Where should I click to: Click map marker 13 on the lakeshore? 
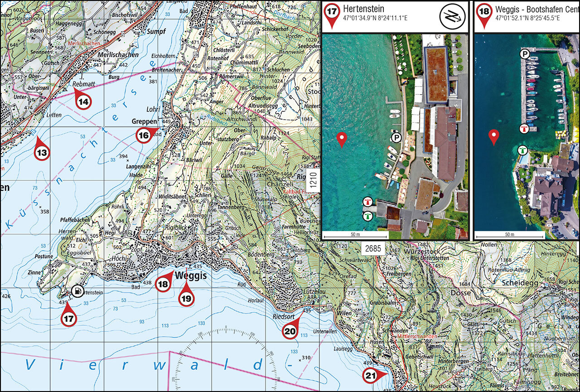point(42,153)
